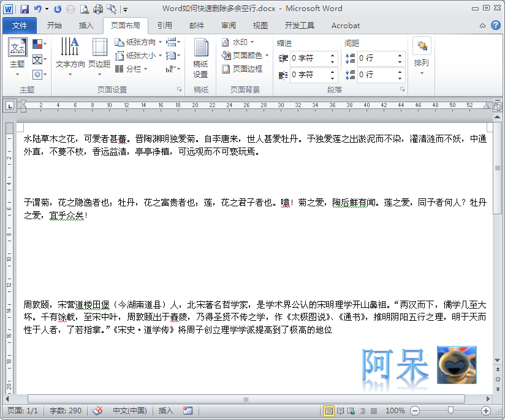Click Select Browse Object circle button
The height and width of the screenshot is (420, 505).
(x=498, y=380)
